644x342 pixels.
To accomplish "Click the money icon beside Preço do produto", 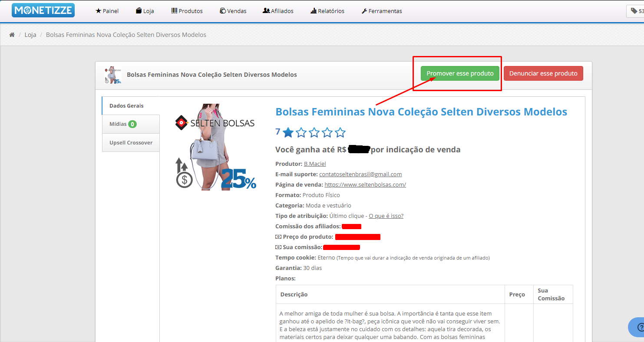I will pos(278,237).
